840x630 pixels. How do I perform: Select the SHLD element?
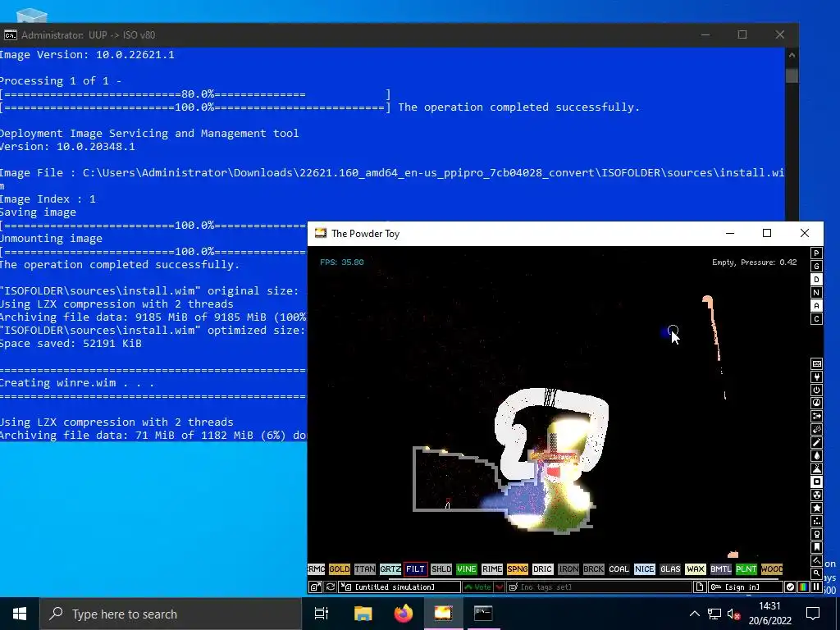pyautogui.click(x=441, y=569)
